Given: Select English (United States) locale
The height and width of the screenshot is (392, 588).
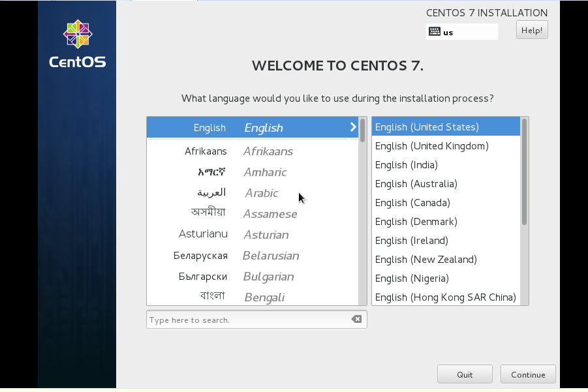Looking at the screenshot, I should pyautogui.click(x=446, y=127).
